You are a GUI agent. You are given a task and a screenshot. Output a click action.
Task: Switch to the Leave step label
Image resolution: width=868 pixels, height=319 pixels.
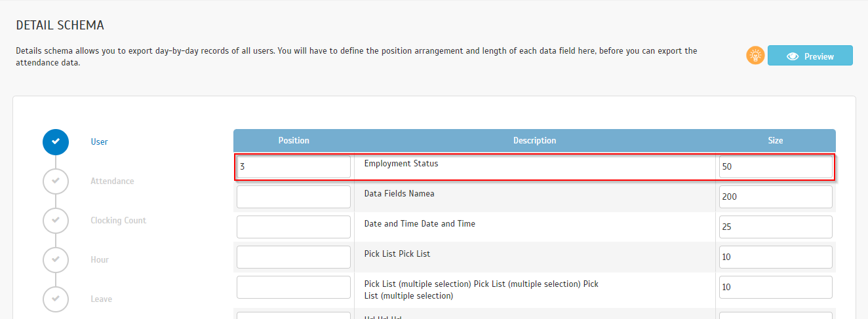[x=101, y=299]
